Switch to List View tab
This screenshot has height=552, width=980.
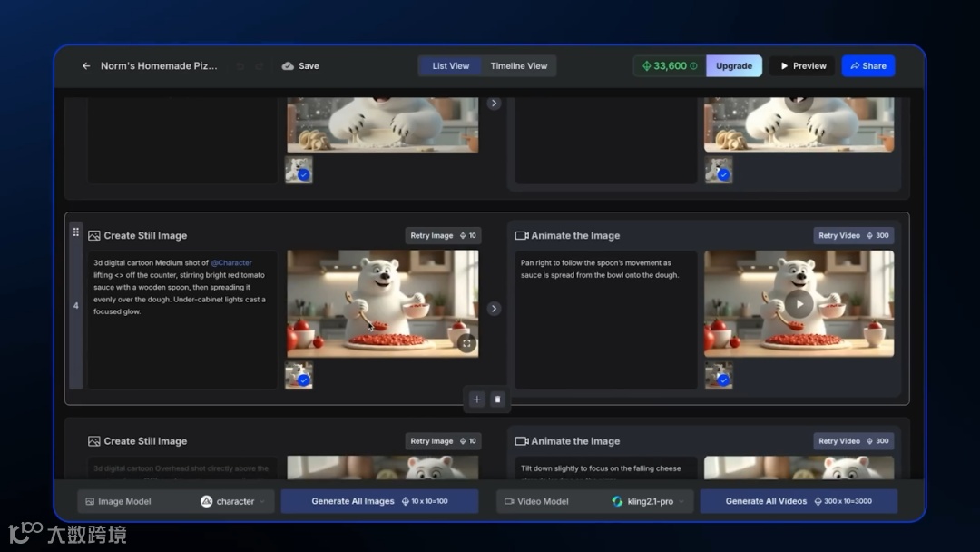[x=451, y=65]
